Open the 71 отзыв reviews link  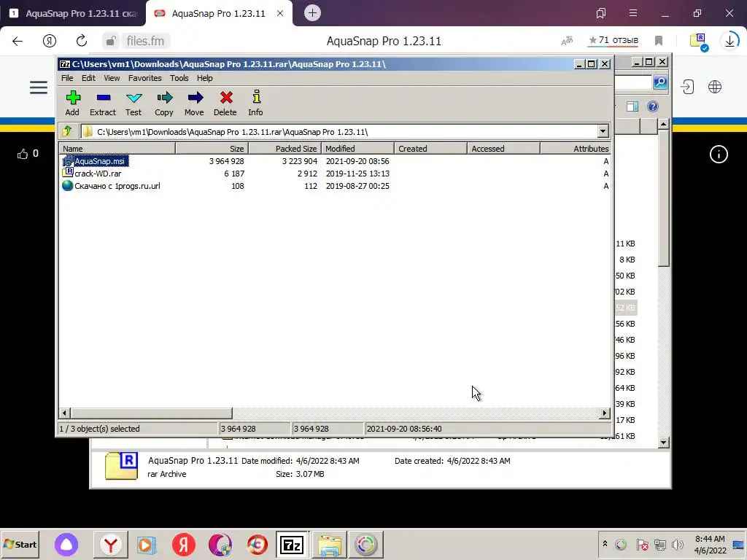click(x=614, y=41)
